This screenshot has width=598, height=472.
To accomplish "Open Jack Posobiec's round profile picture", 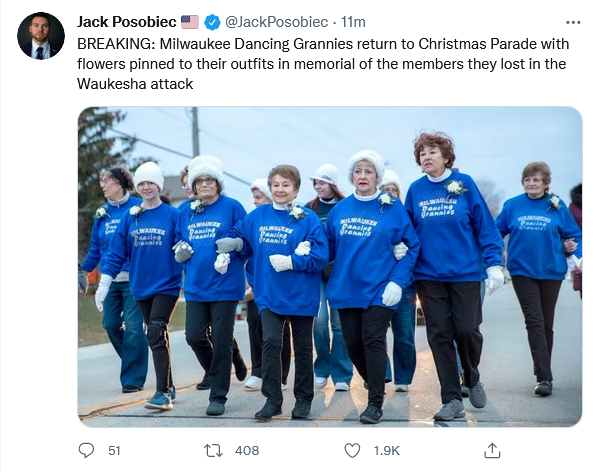I will pyautogui.click(x=41, y=36).
